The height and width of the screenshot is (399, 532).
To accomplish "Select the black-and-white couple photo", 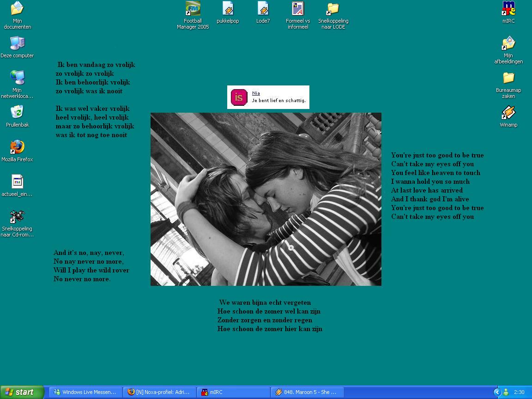I will 266,199.
